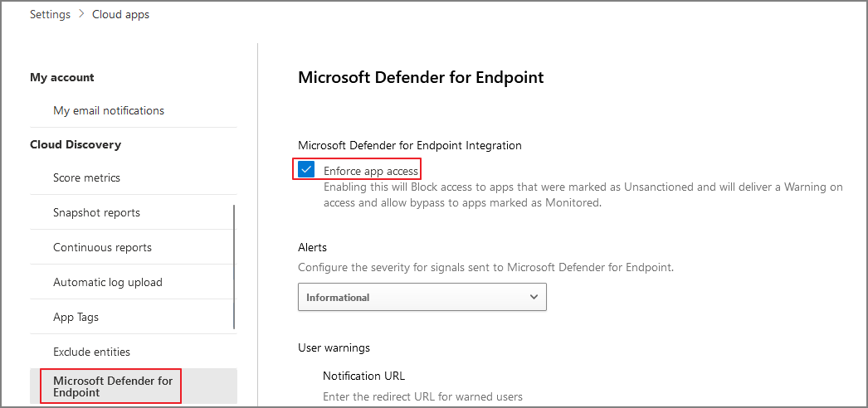Click the 'Enabling this will Block access' description
This screenshot has width=868, height=408.
[583, 195]
